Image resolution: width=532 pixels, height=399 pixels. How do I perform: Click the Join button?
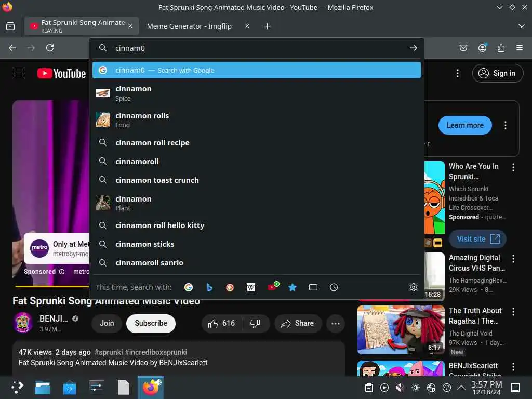tap(107, 323)
